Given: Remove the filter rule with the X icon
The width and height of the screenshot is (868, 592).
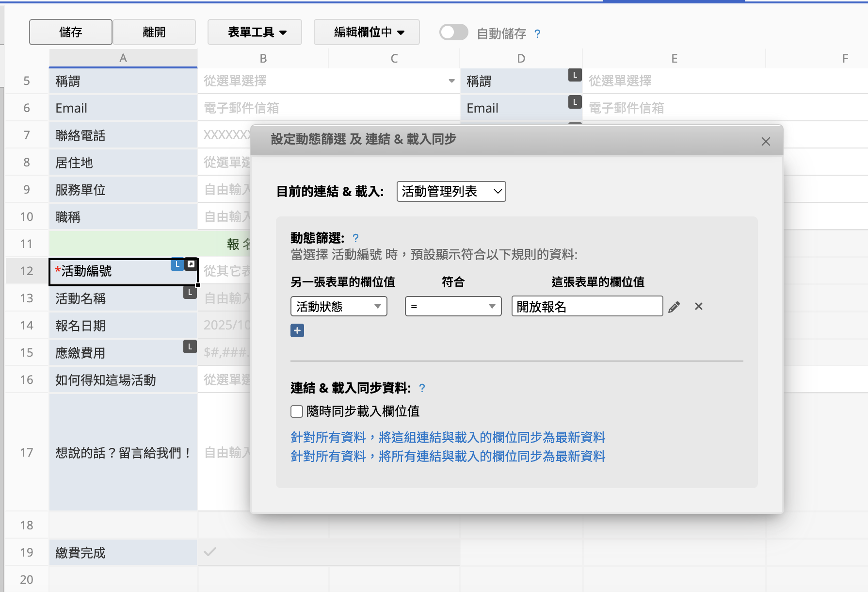Looking at the screenshot, I should [x=698, y=306].
